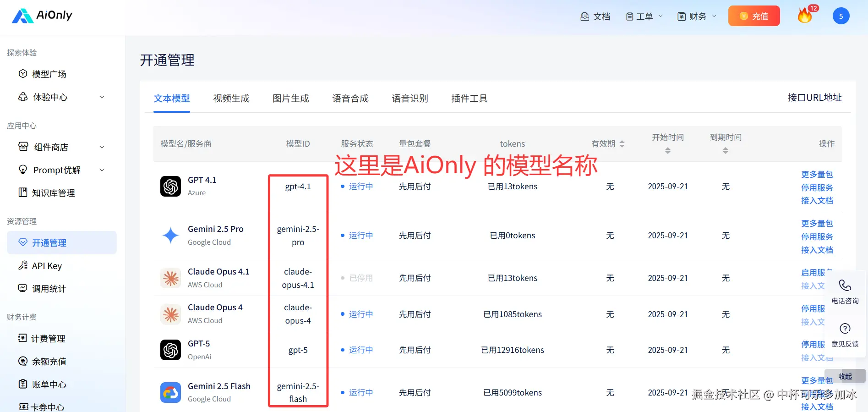Sort by 有效期 column arrows
The height and width of the screenshot is (412, 868).
pos(622,144)
